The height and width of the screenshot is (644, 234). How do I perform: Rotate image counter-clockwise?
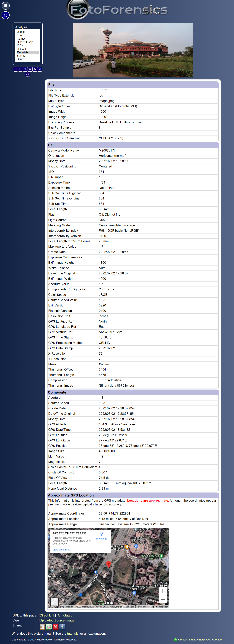15,69
